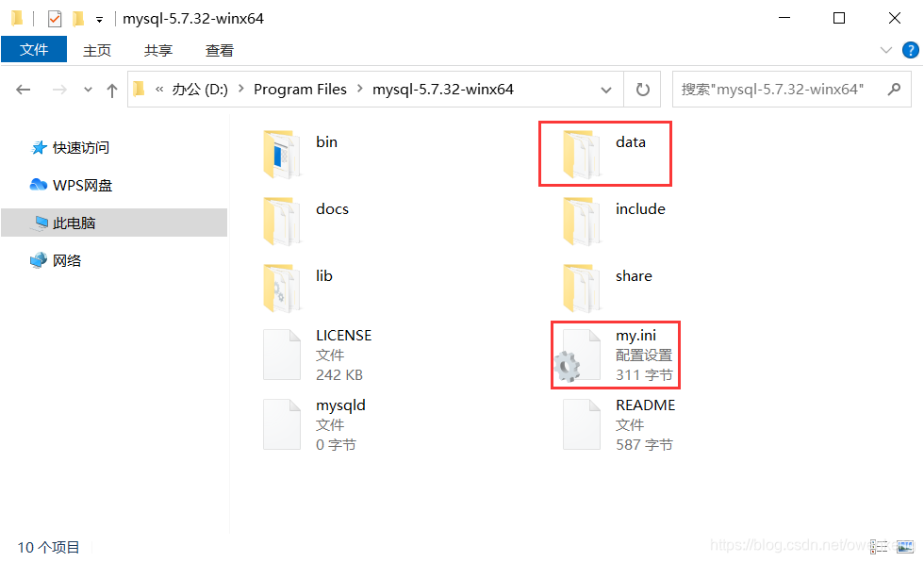The image size is (924, 562).
Task: Open the 文件 menu tab
Action: pos(34,49)
